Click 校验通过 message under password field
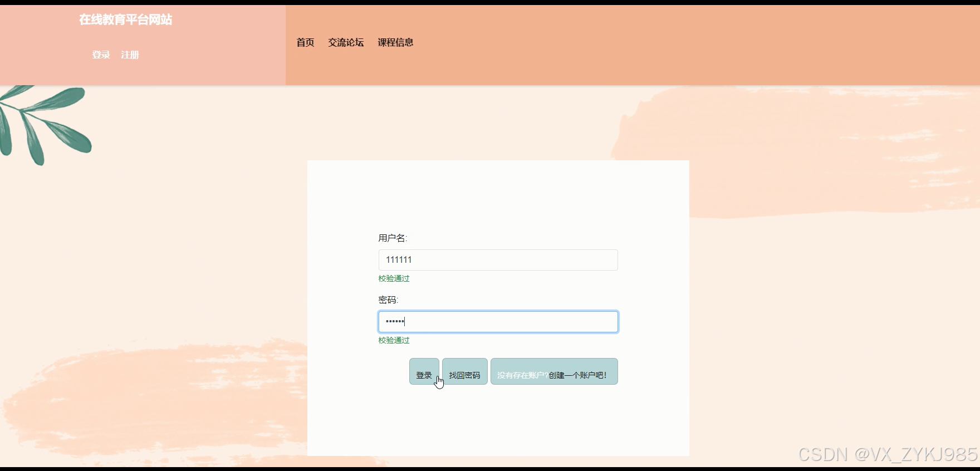The image size is (980, 471). tap(394, 340)
